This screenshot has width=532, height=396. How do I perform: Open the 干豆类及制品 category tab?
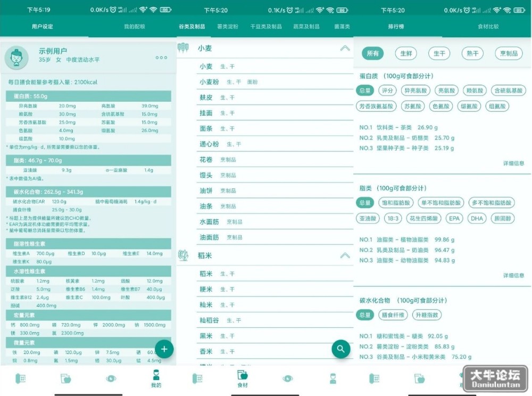[x=266, y=27]
